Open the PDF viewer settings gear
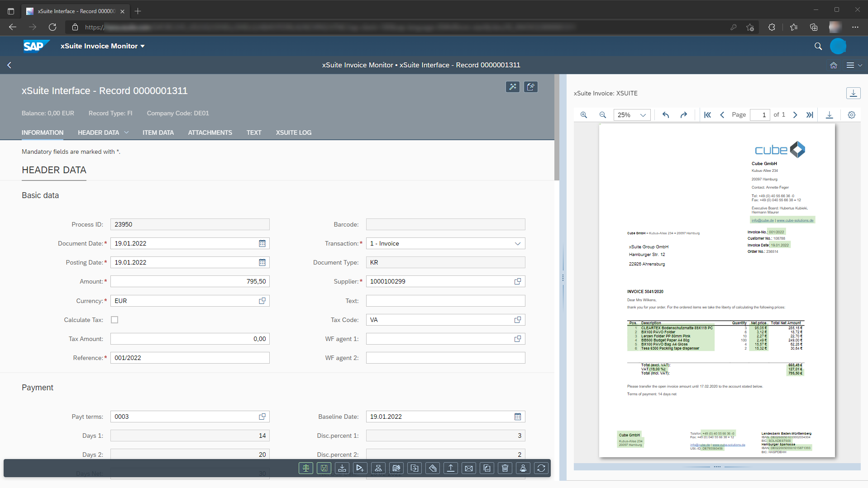 [851, 114]
